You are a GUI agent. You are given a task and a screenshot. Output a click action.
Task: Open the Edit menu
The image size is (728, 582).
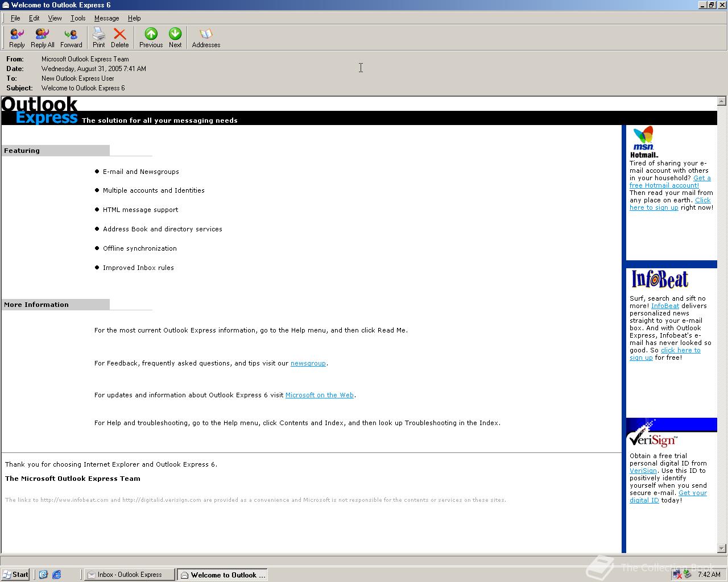tap(34, 18)
